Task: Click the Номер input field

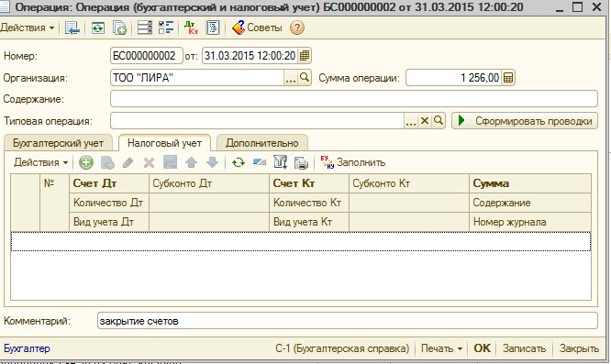Action: click(147, 56)
